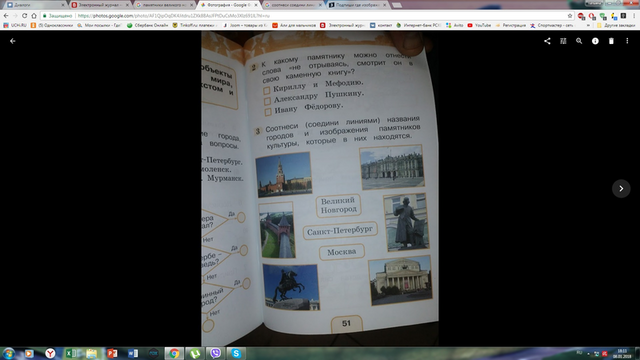This screenshot has height=360, width=640.
Task: Open the Joom товары bookmark
Action: [245, 25]
